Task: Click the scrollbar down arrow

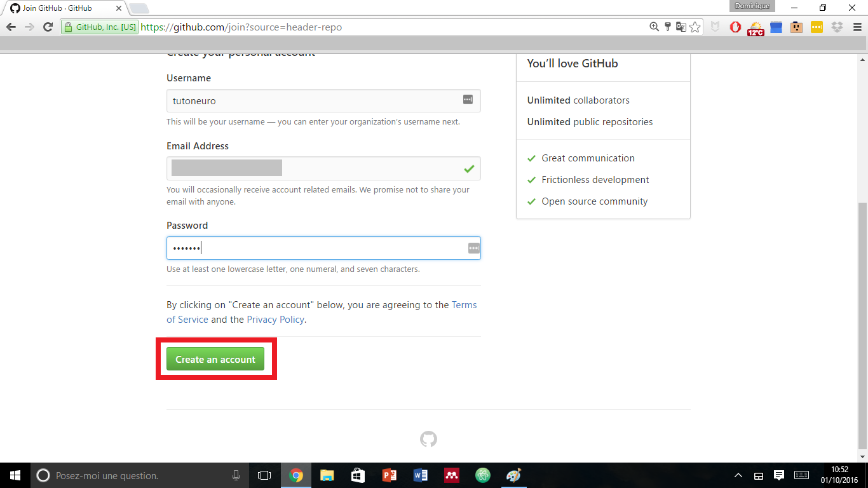Action: 862,456
